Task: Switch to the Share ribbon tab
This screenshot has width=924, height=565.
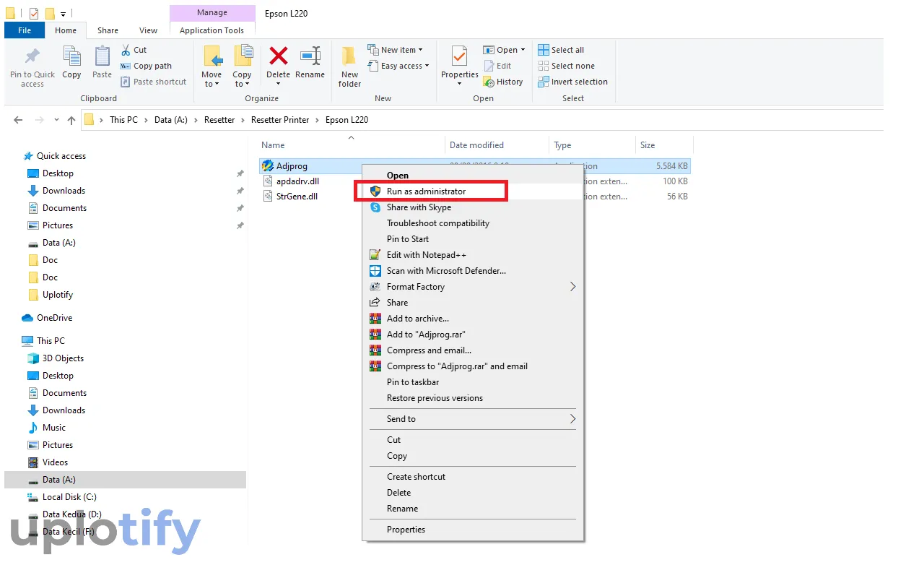Action: pos(108,30)
